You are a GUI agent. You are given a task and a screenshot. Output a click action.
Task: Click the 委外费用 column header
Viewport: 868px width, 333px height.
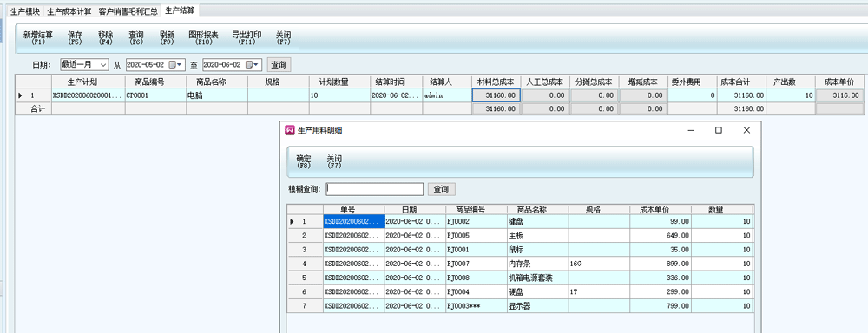pyautogui.click(x=692, y=82)
